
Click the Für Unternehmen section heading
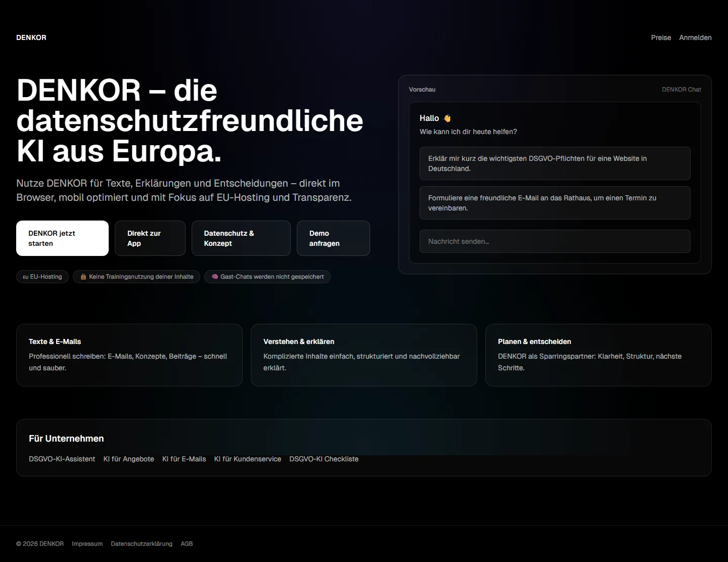click(x=66, y=439)
